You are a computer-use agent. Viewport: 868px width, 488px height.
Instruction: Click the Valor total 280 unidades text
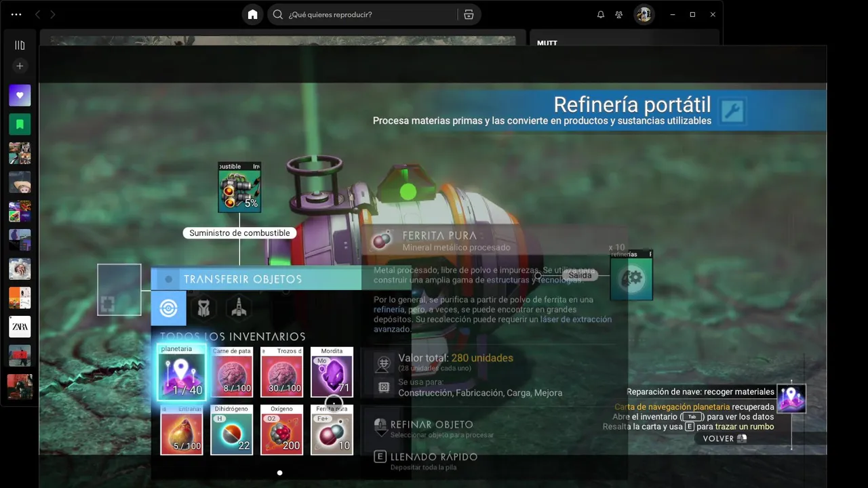tap(456, 358)
